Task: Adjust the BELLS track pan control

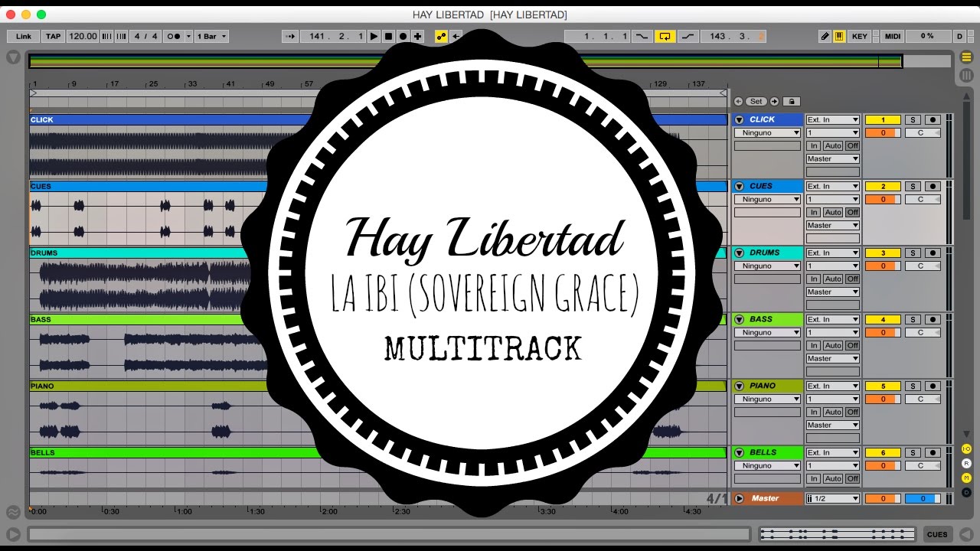Action: 923,465
